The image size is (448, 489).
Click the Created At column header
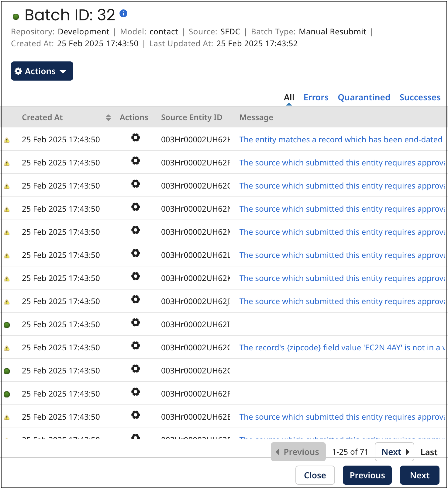[x=42, y=117]
